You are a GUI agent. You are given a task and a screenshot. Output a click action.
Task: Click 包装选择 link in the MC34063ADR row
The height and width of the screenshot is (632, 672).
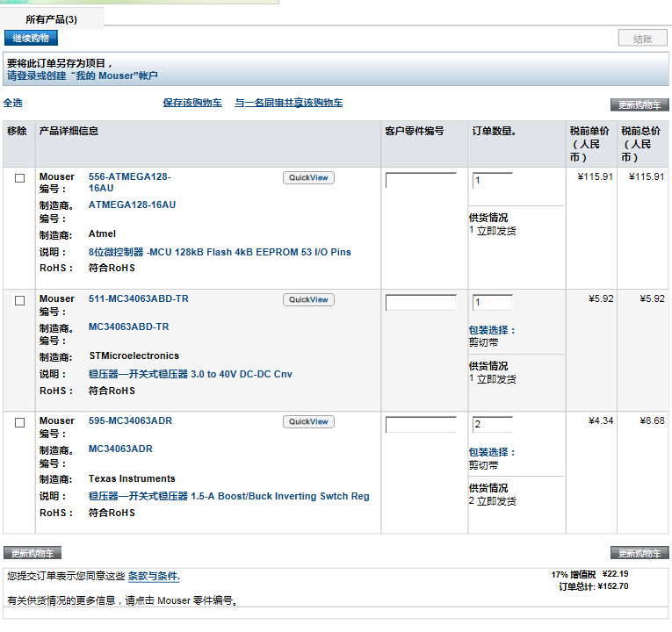(492, 452)
